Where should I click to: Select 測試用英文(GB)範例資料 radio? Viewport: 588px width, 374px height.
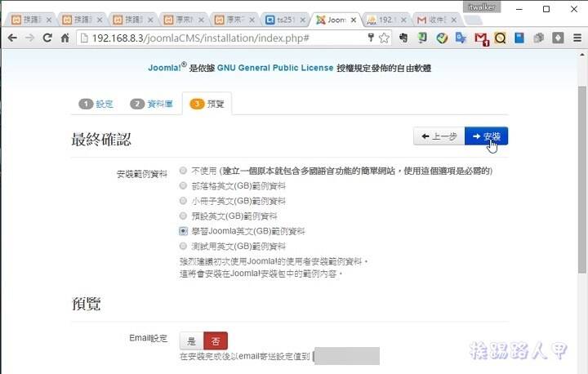tap(183, 246)
